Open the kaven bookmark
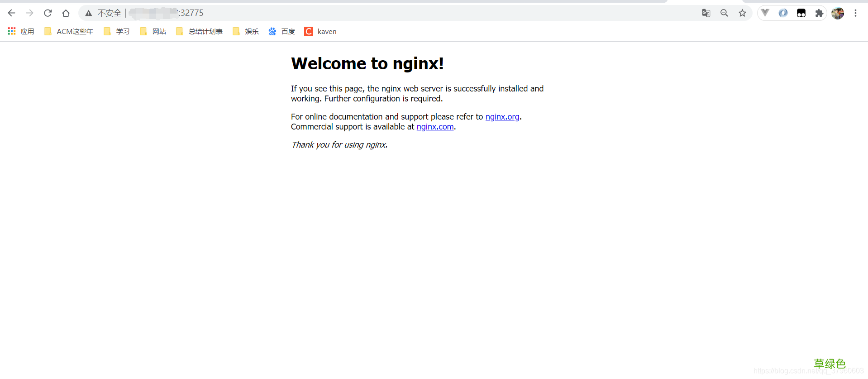Viewport: 868px width, 379px height. click(320, 31)
